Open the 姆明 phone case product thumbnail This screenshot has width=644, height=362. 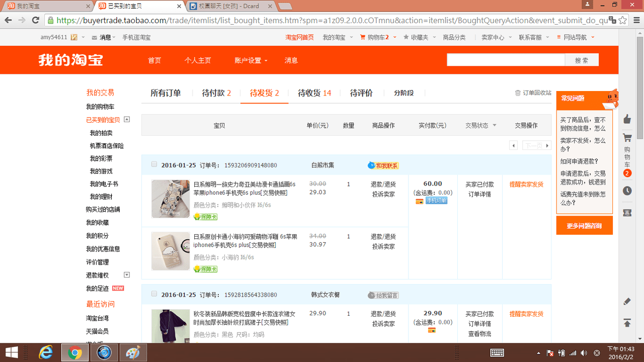coord(171,199)
